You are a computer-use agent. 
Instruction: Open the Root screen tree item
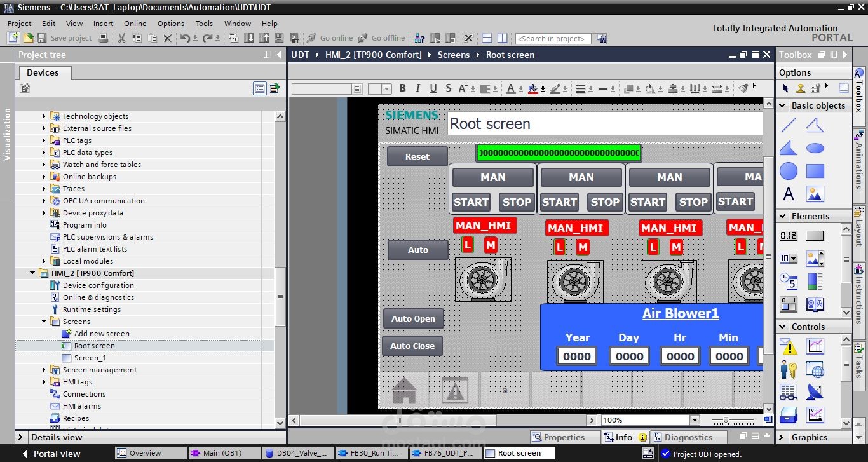coord(94,346)
